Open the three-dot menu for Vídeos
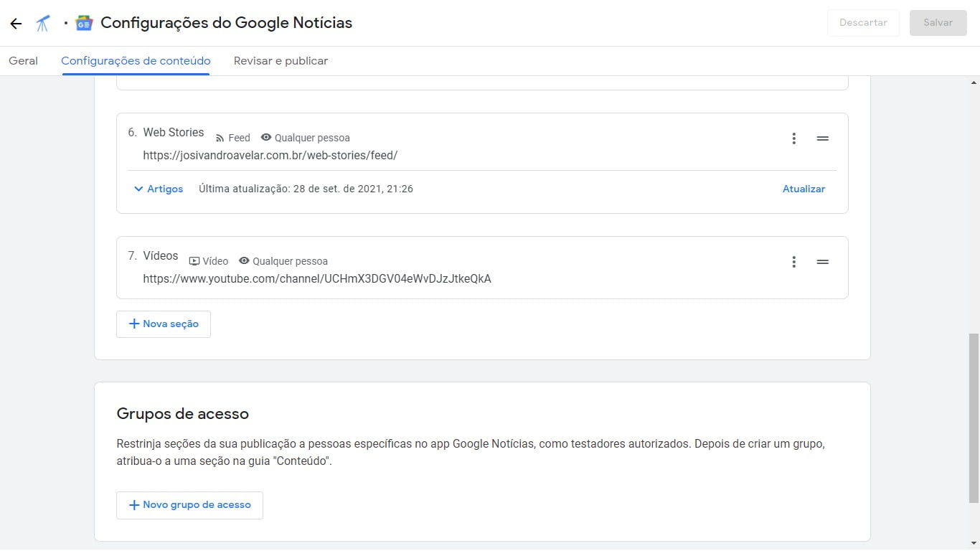The width and height of the screenshot is (980, 551). pos(793,262)
